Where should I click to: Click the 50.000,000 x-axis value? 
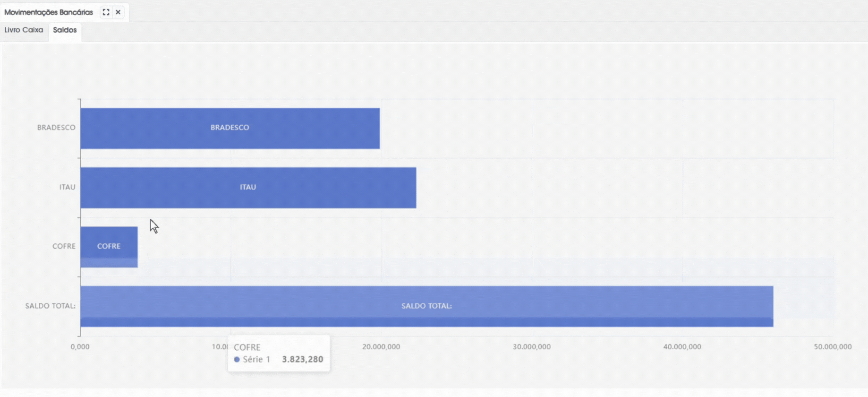click(x=833, y=347)
